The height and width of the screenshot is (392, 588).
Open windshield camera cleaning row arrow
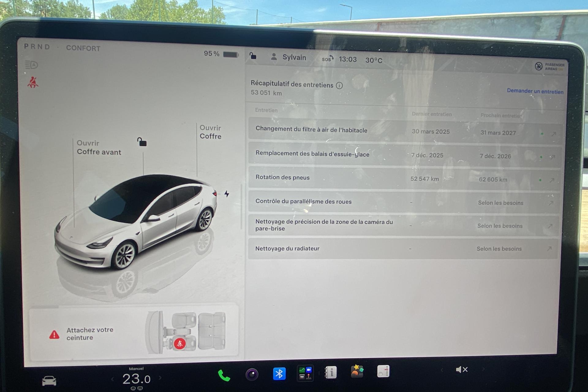coord(550,226)
